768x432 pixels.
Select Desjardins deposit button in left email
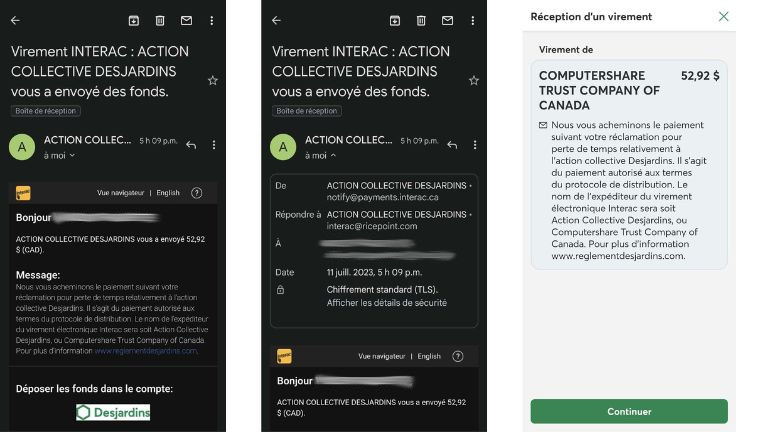[x=113, y=412]
